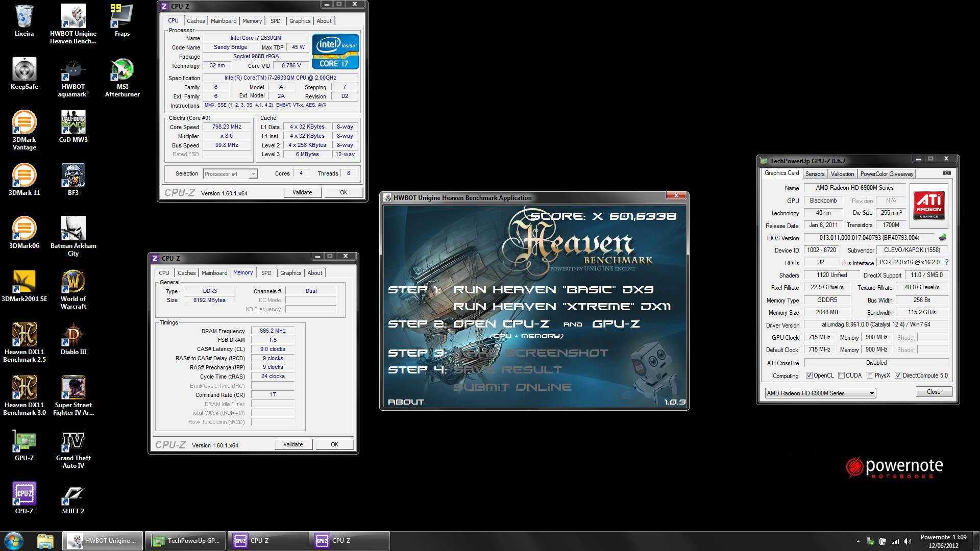The width and height of the screenshot is (980, 551).
Task: Click DRAM Frequency 665.2 MHz value
Action: click(273, 331)
